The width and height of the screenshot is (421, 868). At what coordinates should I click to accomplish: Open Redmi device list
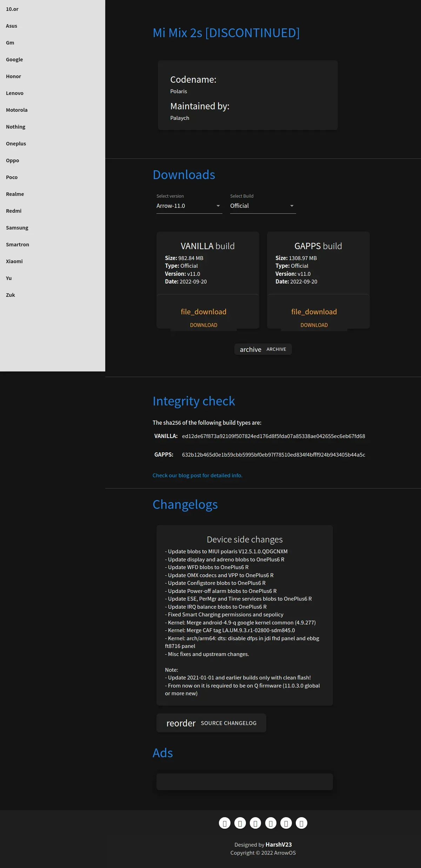(x=53, y=211)
